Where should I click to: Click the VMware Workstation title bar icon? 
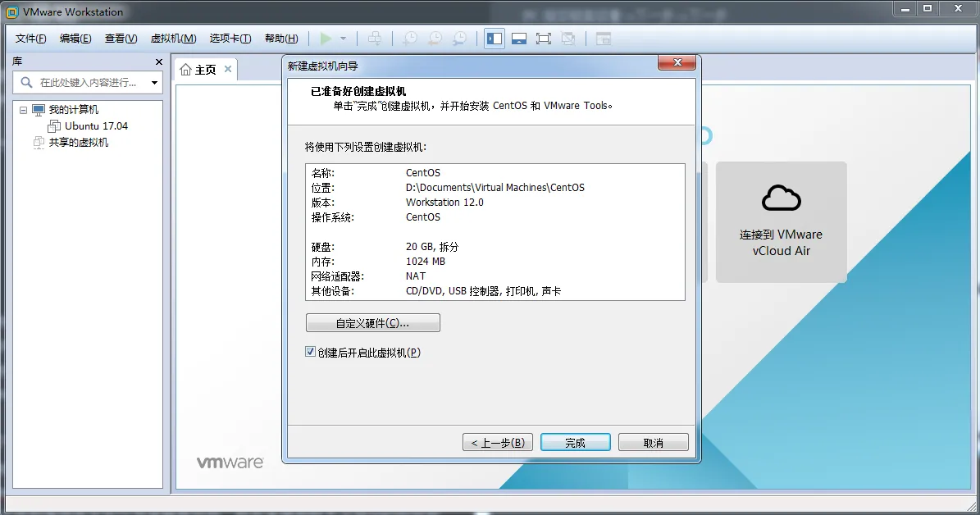pyautogui.click(x=11, y=11)
